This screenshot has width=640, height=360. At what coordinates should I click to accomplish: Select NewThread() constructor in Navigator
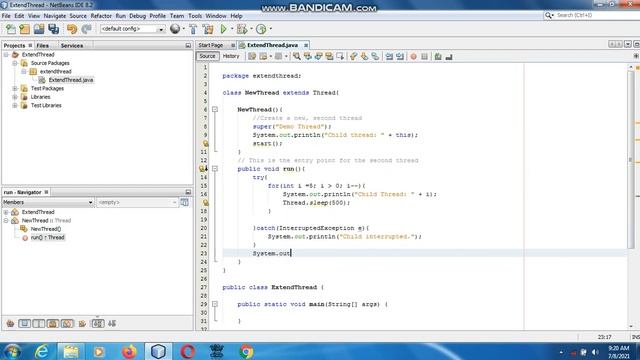[46, 229]
